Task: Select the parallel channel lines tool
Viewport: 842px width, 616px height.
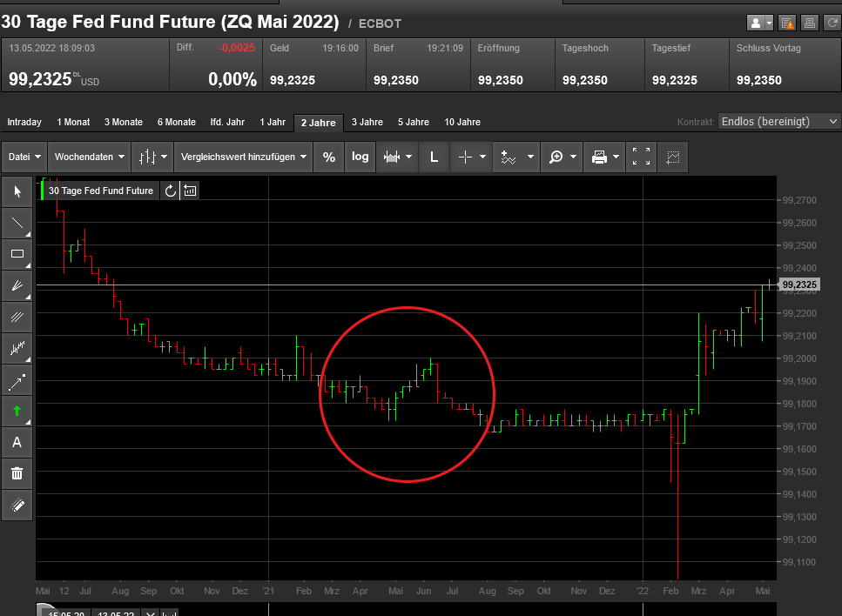Action: [17, 317]
